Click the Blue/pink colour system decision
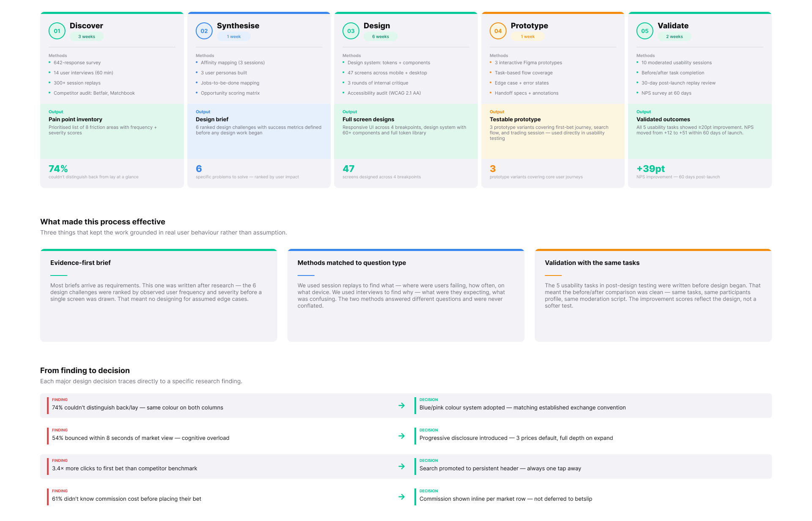Screen dimensions: 812x521 (x=522, y=408)
